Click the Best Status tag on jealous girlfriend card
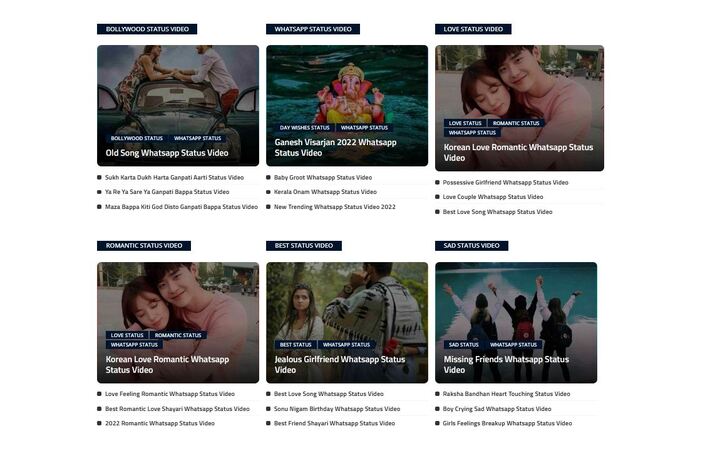 [x=295, y=344]
